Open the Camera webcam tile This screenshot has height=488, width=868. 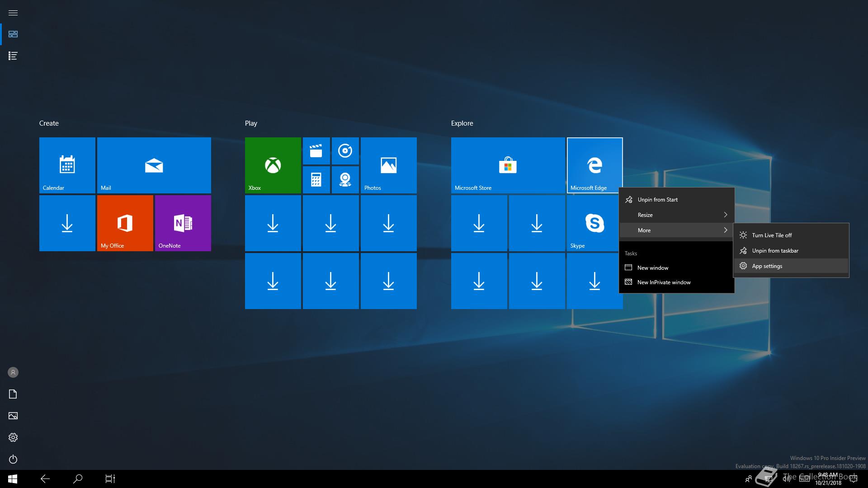click(345, 180)
